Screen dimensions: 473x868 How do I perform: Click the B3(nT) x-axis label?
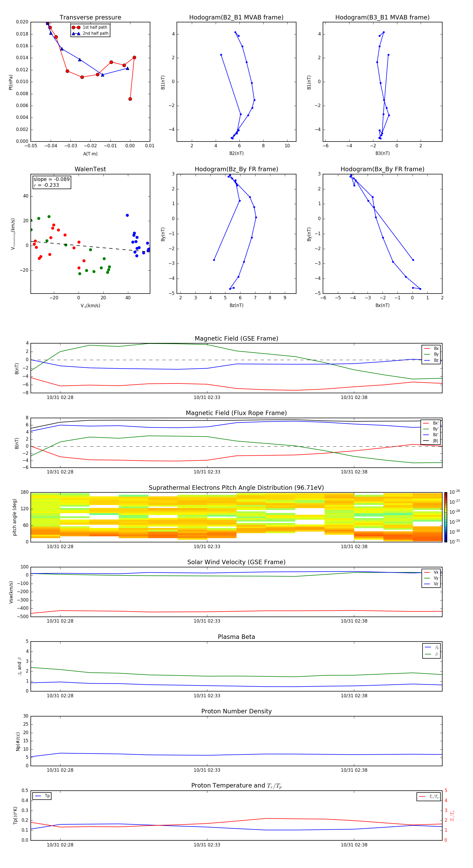pyautogui.click(x=382, y=153)
